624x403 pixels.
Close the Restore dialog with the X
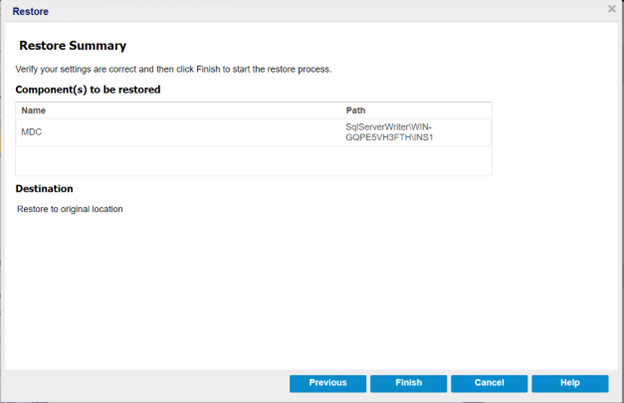(x=611, y=9)
